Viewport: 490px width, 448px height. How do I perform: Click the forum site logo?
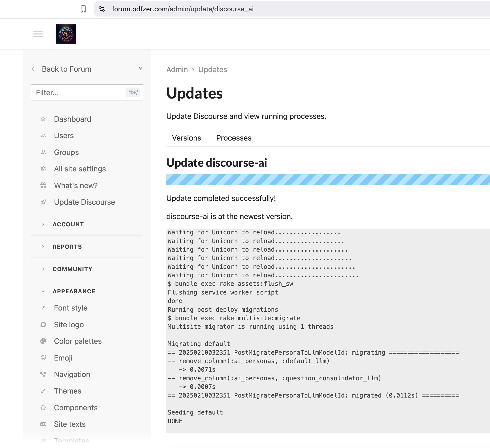(66, 34)
